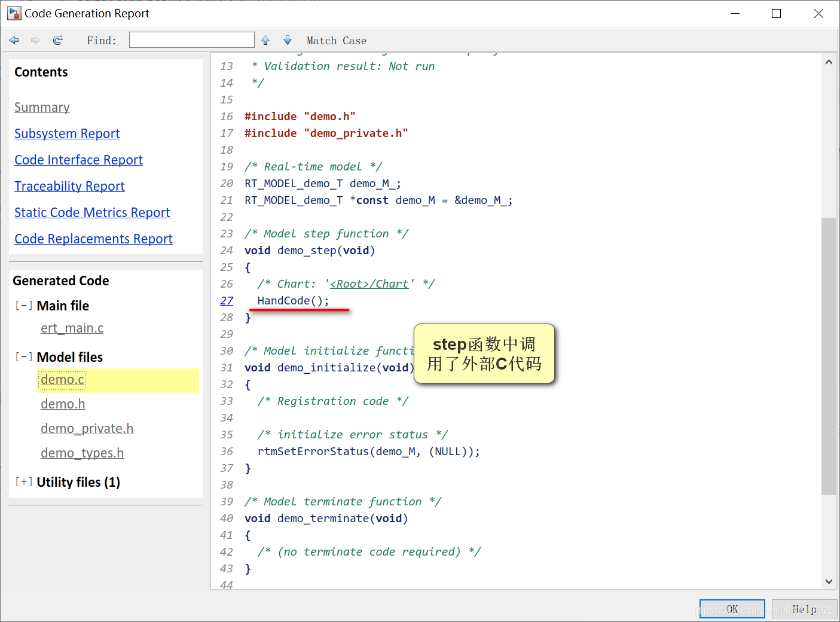Open the Traceability Report
Image resolution: width=840 pixels, height=622 pixels.
click(x=69, y=186)
